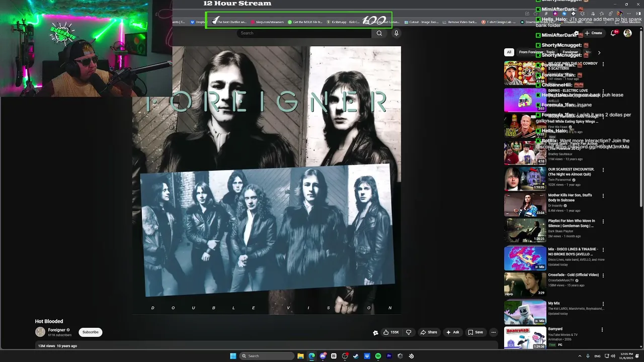This screenshot has width=644, height=362.
Task: Open the Get the M3U8 File bookmark
Action: point(305,22)
